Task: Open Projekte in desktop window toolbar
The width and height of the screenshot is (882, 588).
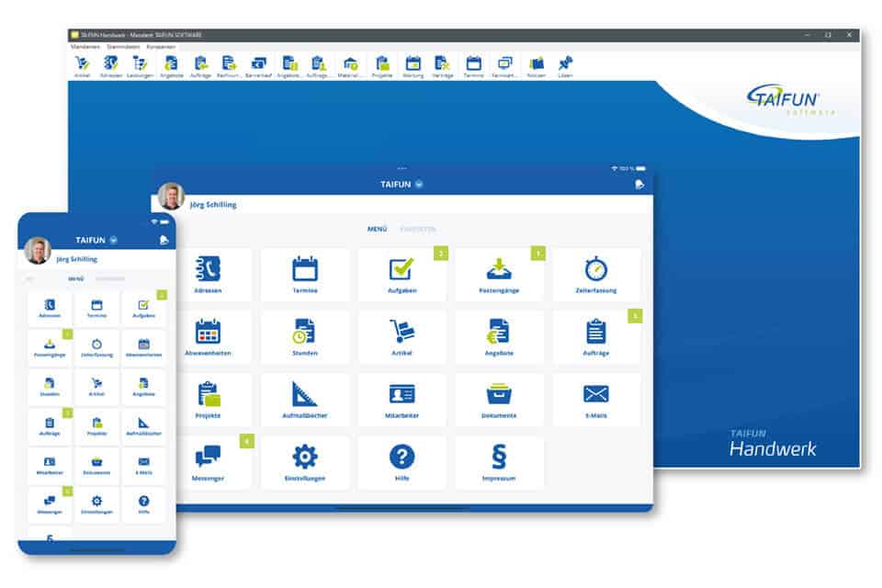Action: click(x=382, y=66)
